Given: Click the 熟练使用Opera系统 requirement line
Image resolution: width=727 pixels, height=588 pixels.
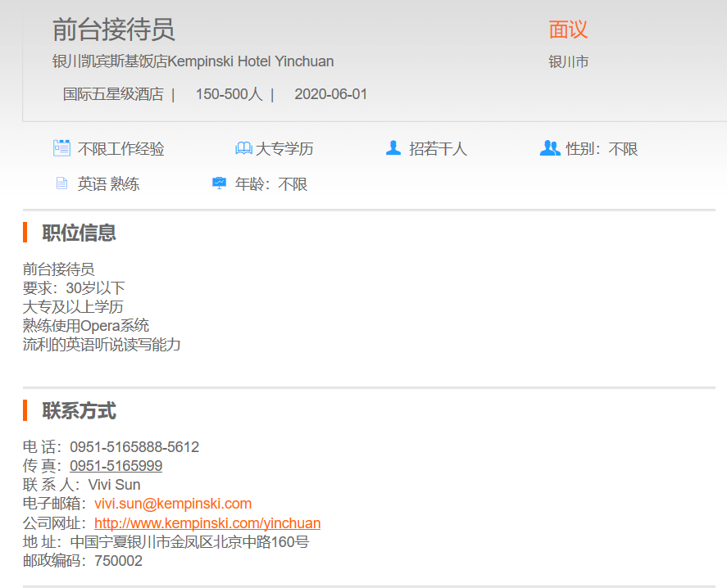Looking at the screenshot, I should pyautogui.click(x=86, y=326).
